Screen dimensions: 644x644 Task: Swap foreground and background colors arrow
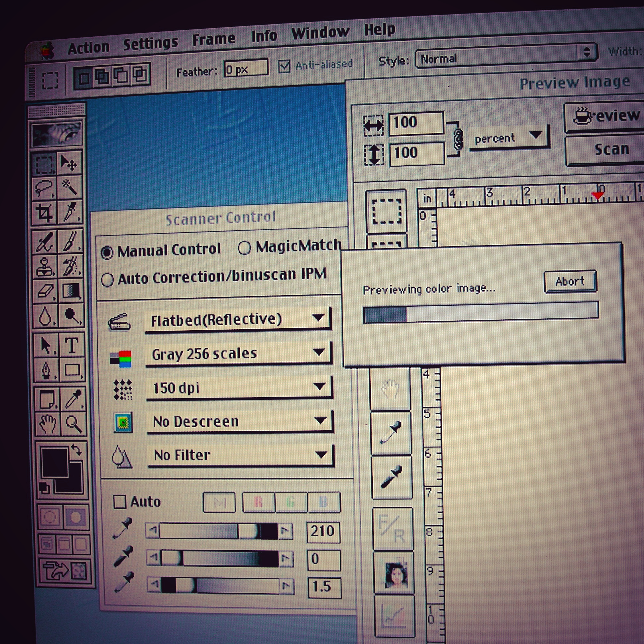coord(77,451)
